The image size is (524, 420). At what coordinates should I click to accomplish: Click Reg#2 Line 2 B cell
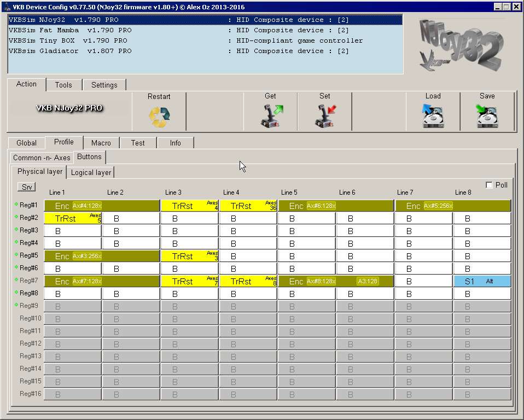[x=131, y=219]
